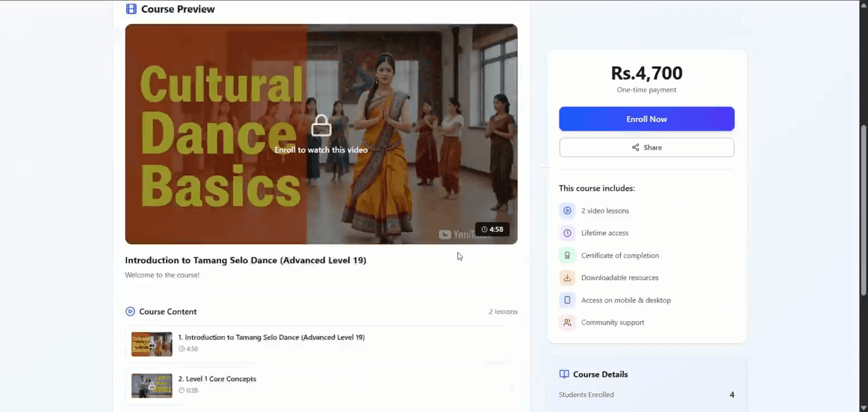Click the Share button

point(646,148)
